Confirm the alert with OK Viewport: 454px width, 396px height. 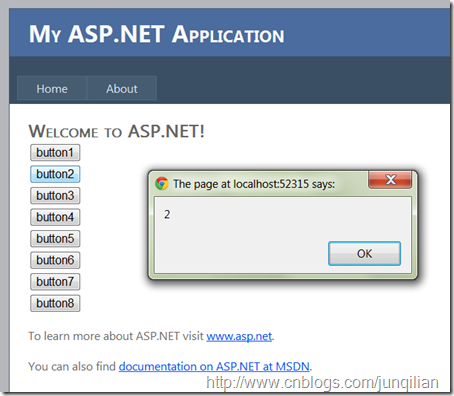coord(364,254)
